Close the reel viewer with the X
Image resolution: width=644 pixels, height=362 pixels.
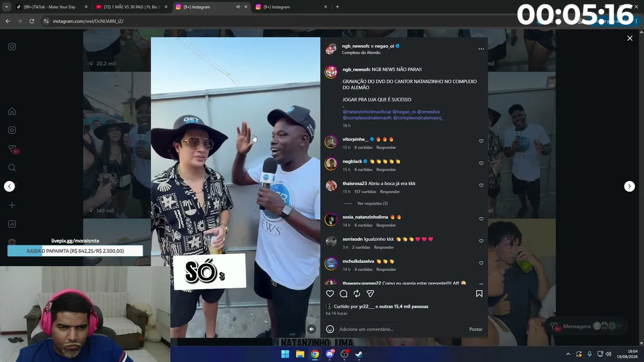click(629, 38)
